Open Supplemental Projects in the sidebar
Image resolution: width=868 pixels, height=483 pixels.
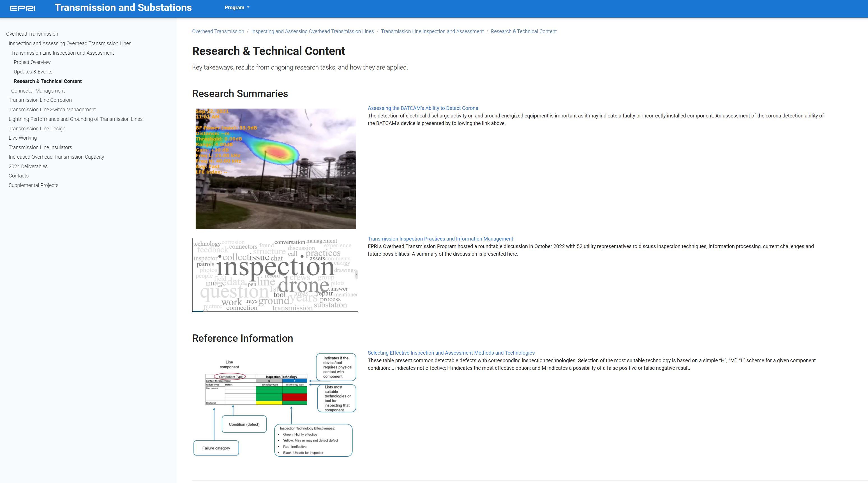33,185
